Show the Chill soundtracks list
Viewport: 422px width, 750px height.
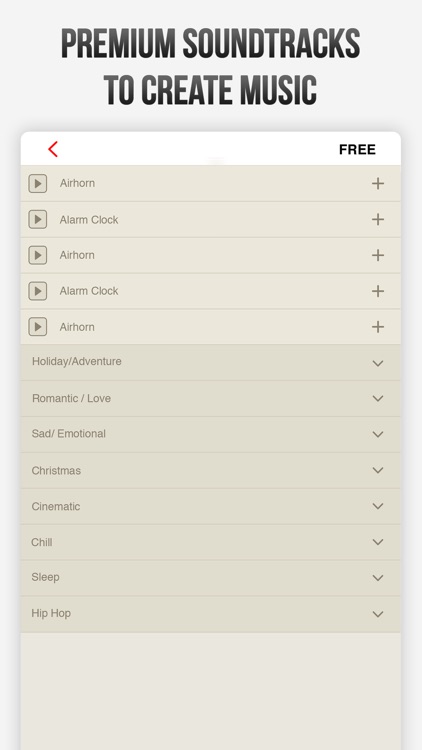click(x=211, y=542)
